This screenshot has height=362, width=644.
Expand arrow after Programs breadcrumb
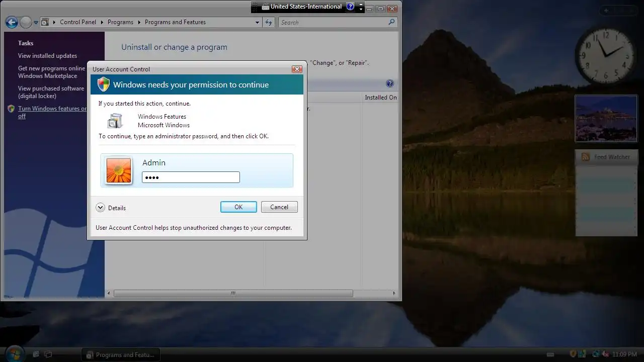tap(139, 22)
